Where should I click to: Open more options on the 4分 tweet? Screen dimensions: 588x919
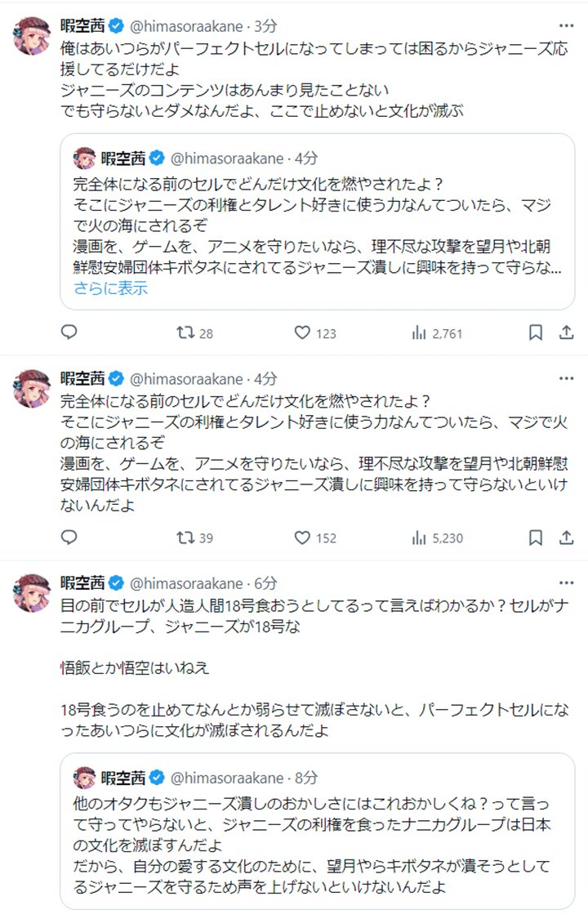pyautogui.click(x=566, y=379)
